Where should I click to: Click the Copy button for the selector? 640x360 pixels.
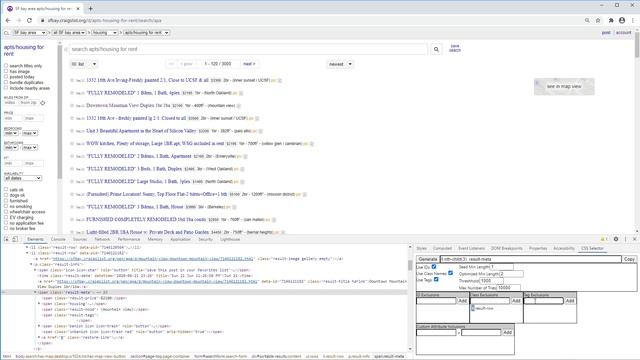coord(629,259)
